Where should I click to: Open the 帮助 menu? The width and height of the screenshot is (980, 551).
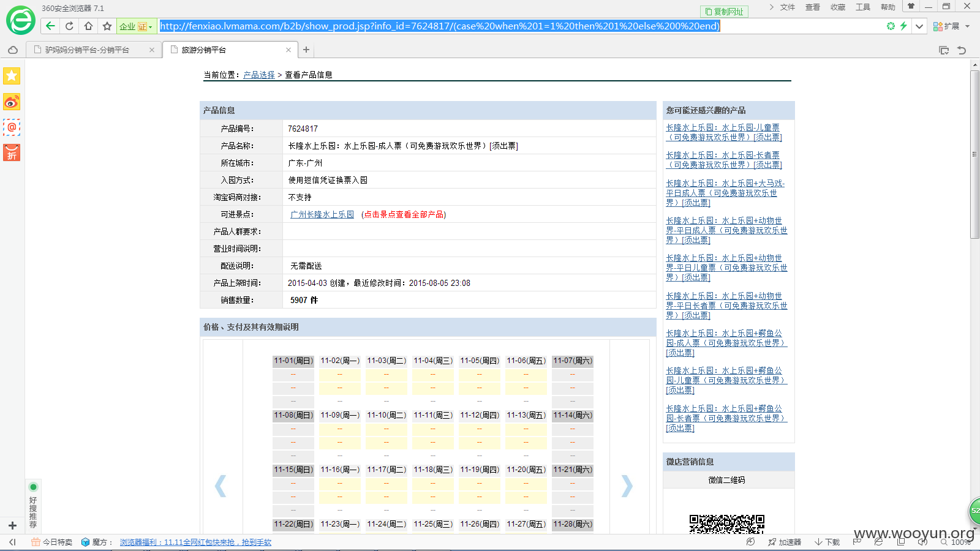click(x=888, y=7)
